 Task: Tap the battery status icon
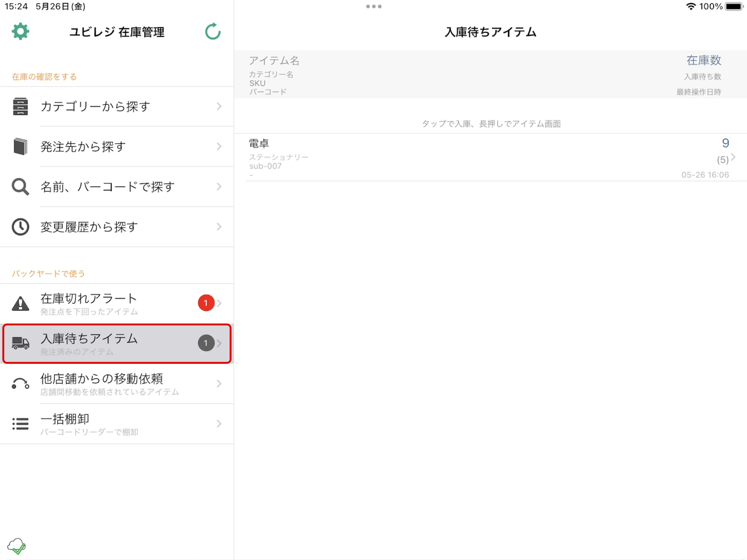click(x=734, y=6)
